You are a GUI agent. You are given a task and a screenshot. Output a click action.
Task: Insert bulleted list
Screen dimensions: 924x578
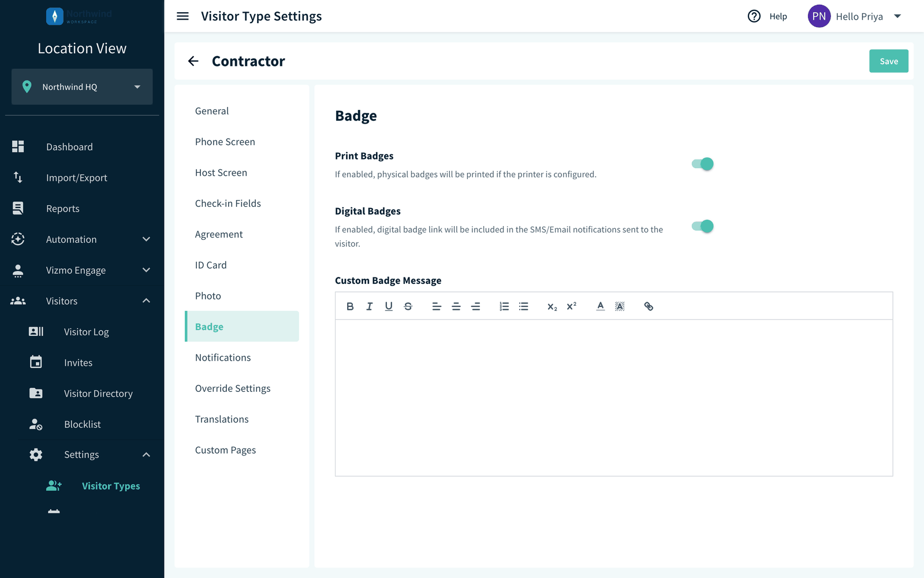pyautogui.click(x=524, y=306)
